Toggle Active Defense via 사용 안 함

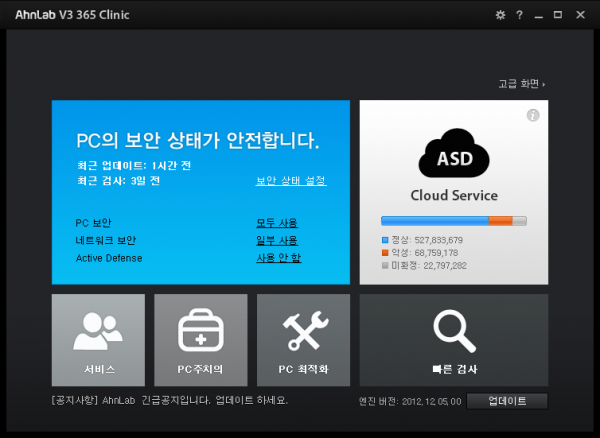(x=278, y=258)
